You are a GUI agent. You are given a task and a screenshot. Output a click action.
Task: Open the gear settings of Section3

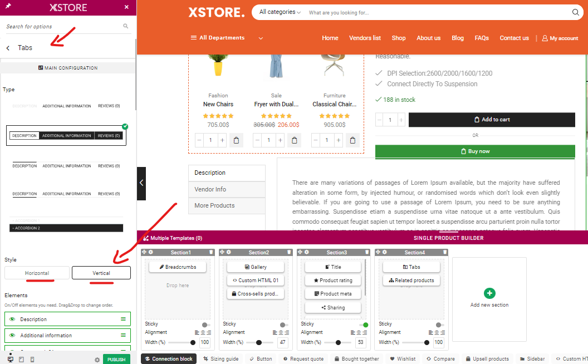(x=307, y=252)
